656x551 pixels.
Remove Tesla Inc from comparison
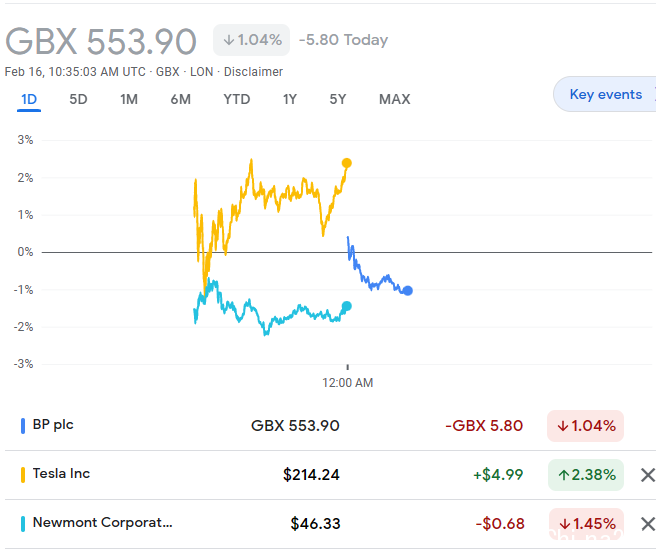[648, 475]
